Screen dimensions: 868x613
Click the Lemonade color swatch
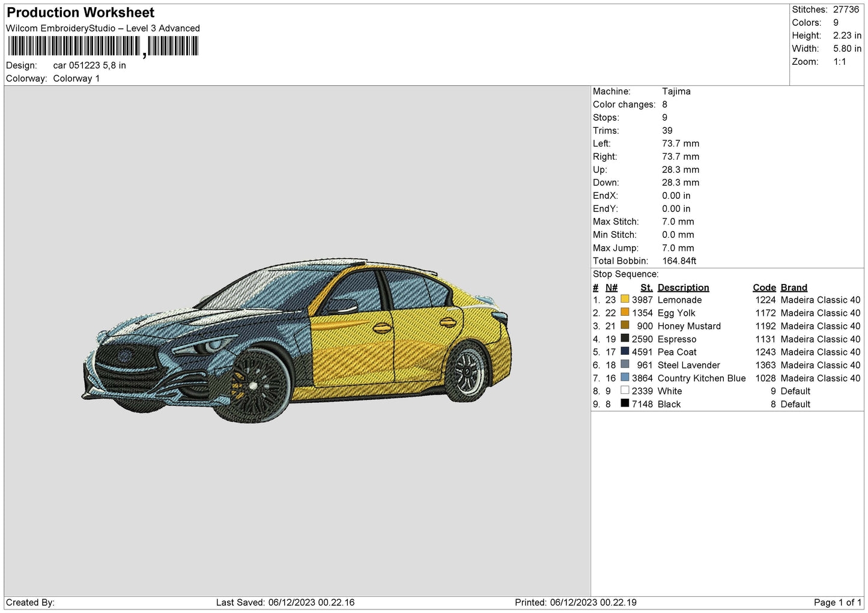coord(625,299)
